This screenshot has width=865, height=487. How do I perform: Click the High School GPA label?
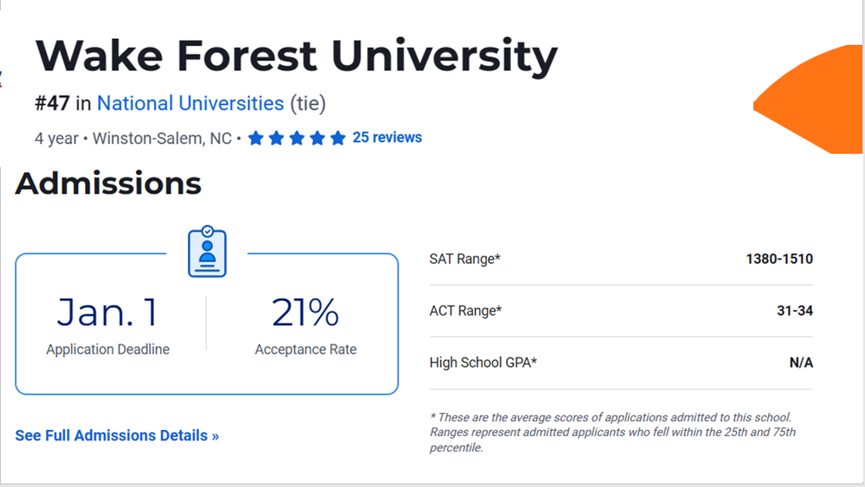click(483, 362)
